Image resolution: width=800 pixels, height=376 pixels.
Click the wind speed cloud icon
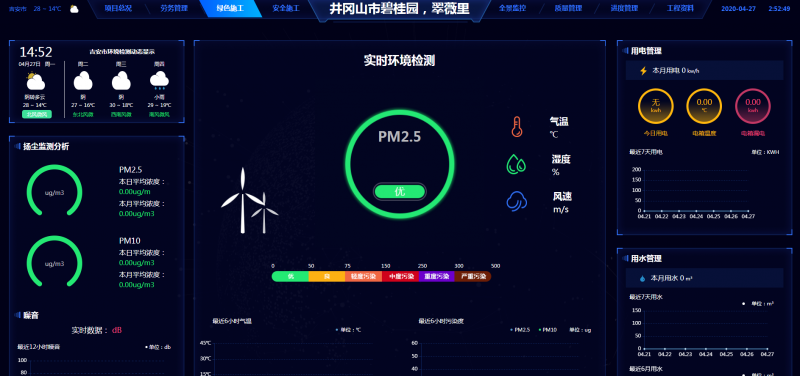[x=516, y=201]
